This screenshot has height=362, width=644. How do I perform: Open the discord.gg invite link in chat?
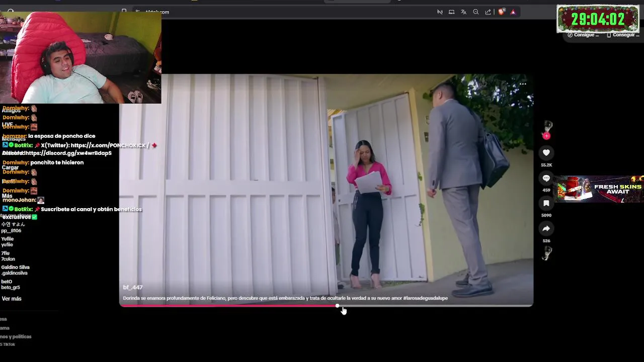(68, 153)
